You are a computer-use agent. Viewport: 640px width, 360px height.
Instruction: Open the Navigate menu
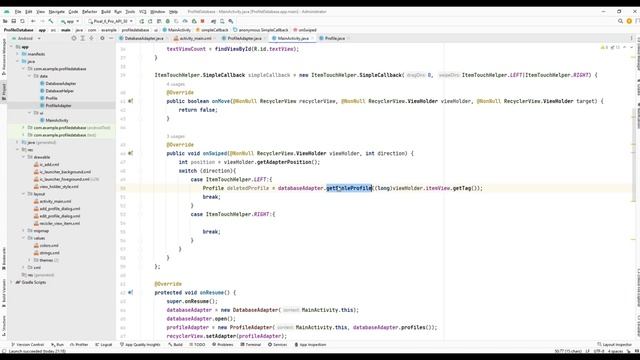coord(57,12)
